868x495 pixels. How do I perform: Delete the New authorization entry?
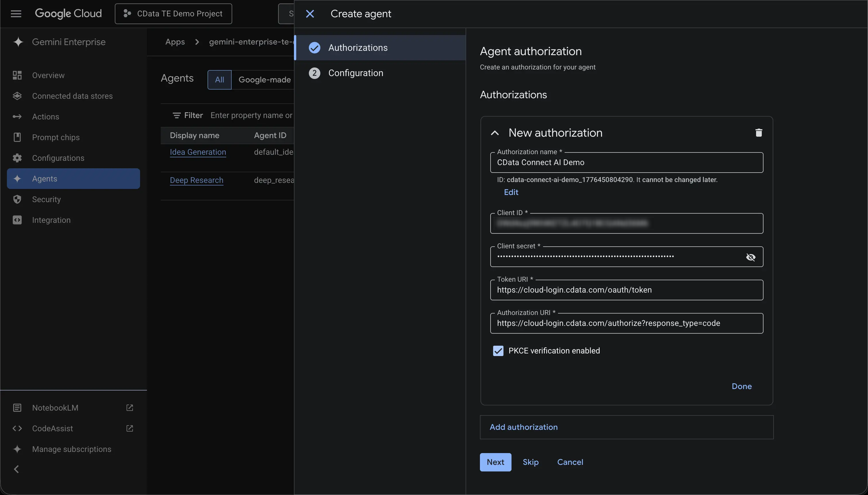pyautogui.click(x=759, y=133)
